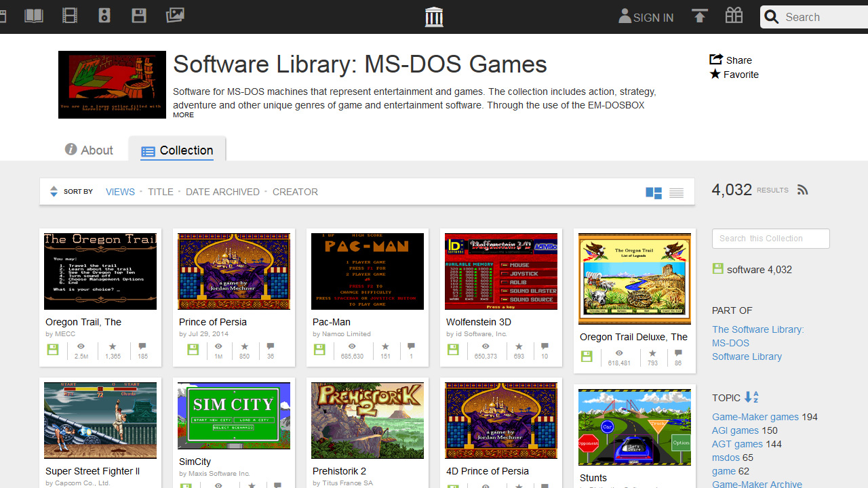
Task: Open the 4D Prince of Persia thumbnail
Action: [501, 420]
